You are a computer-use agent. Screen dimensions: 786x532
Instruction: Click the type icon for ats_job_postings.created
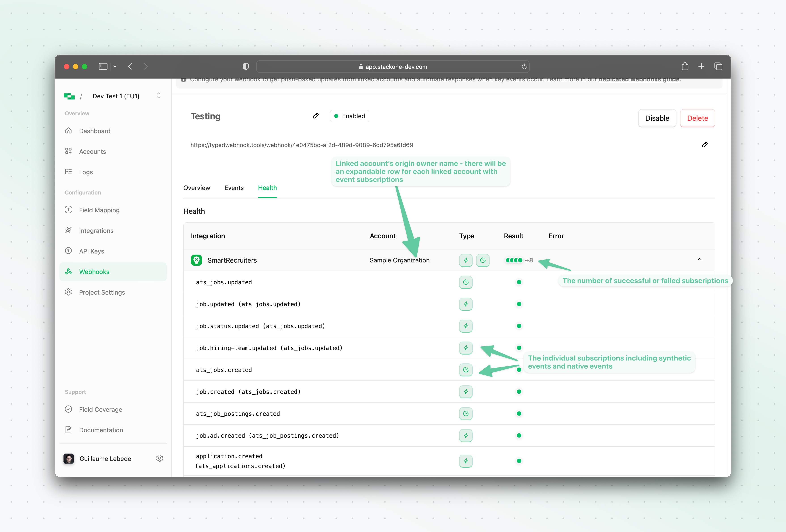(466, 413)
